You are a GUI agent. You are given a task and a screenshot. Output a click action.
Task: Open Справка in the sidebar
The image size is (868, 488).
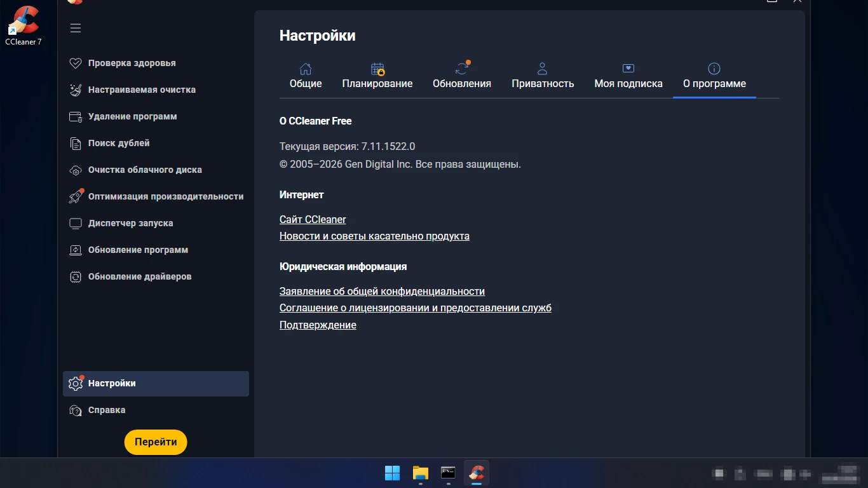(x=156, y=410)
